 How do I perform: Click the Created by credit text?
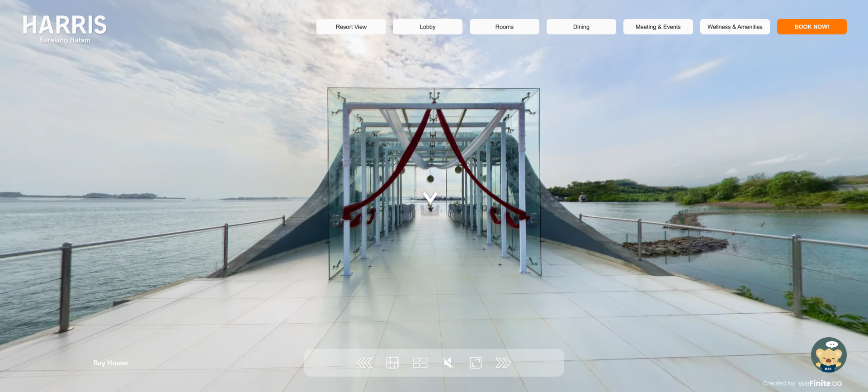pos(778,383)
